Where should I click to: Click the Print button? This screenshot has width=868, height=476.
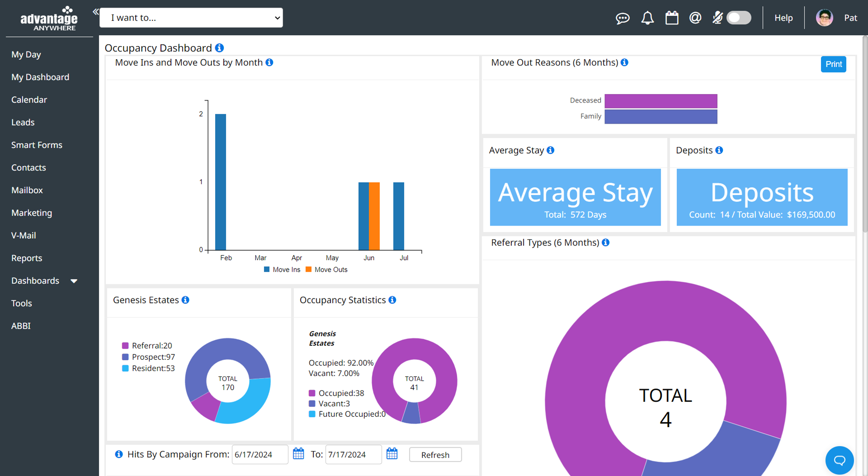[x=833, y=64]
